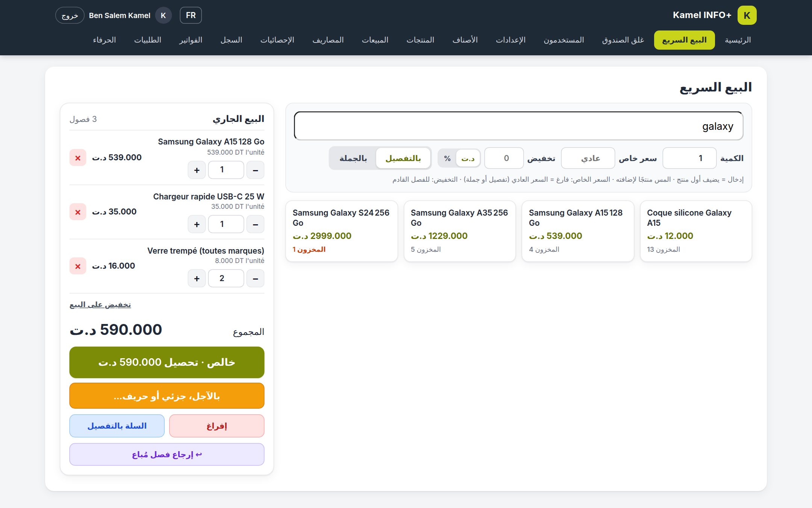The height and width of the screenshot is (508, 812).
Task: Log out using the خروج button
Action: [70, 15]
